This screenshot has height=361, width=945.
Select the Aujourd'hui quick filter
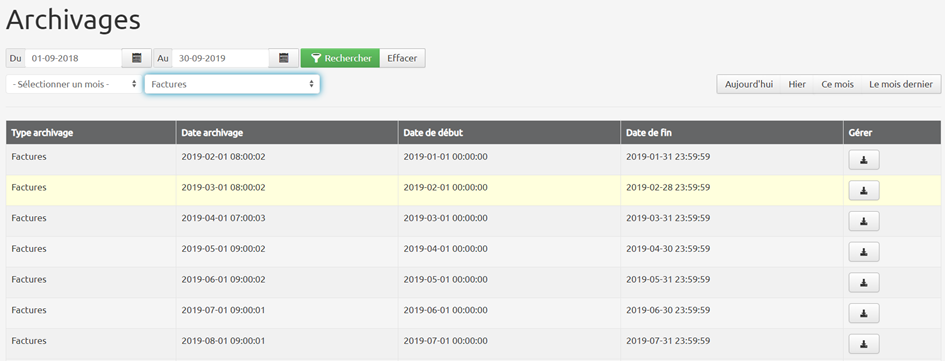[749, 84]
